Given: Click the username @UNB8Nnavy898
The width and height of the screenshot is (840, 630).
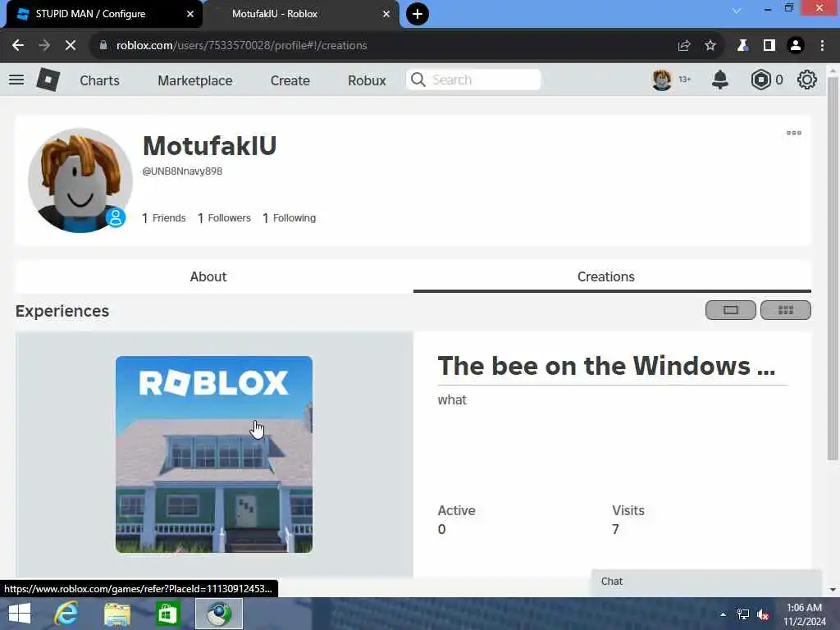Looking at the screenshot, I should coord(182,171).
